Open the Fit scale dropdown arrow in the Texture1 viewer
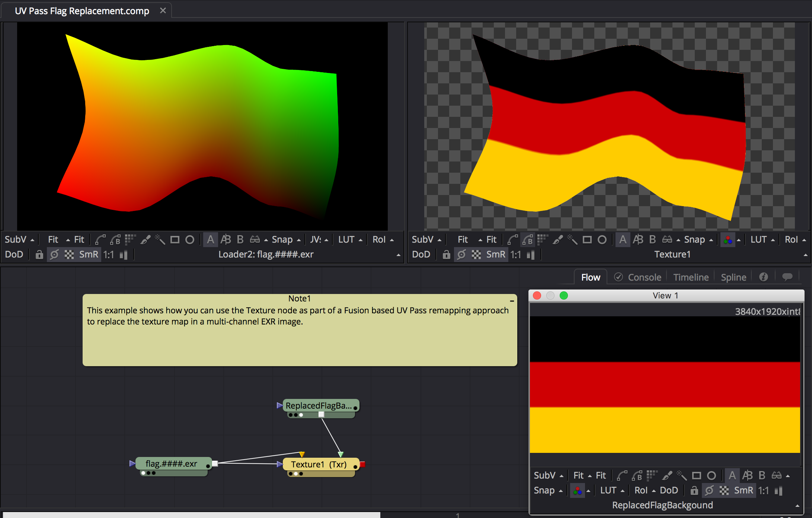 [x=480, y=240]
